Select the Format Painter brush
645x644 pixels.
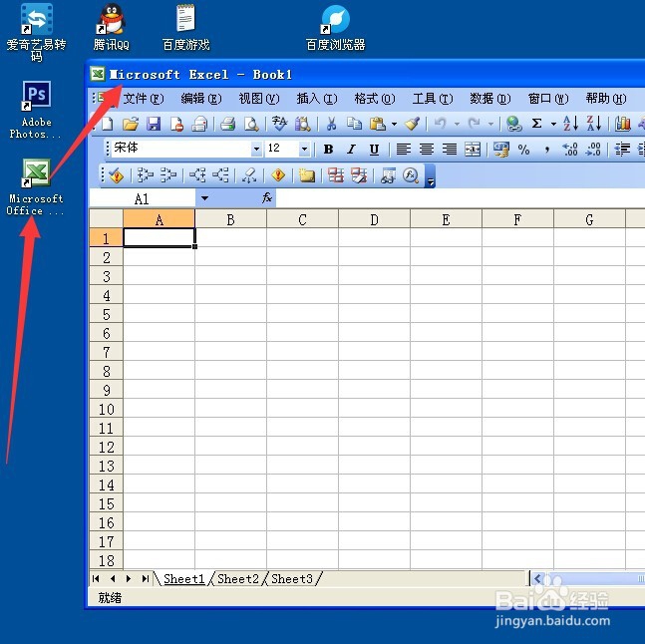(x=412, y=124)
